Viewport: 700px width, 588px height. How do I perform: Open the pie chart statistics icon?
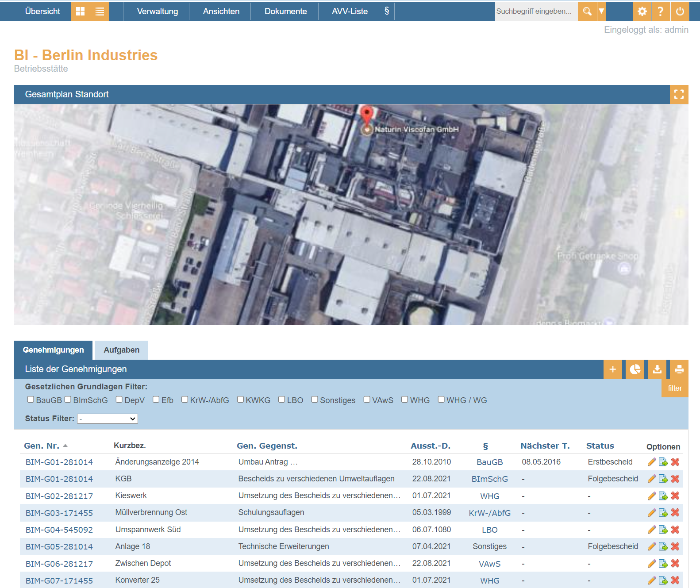(635, 369)
